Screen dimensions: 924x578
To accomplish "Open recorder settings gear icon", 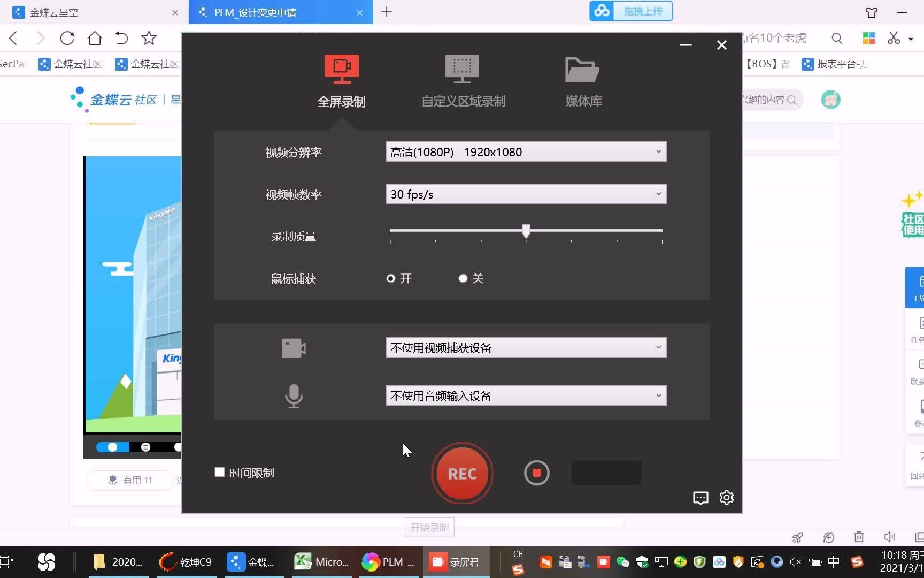I will tap(727, 498).
